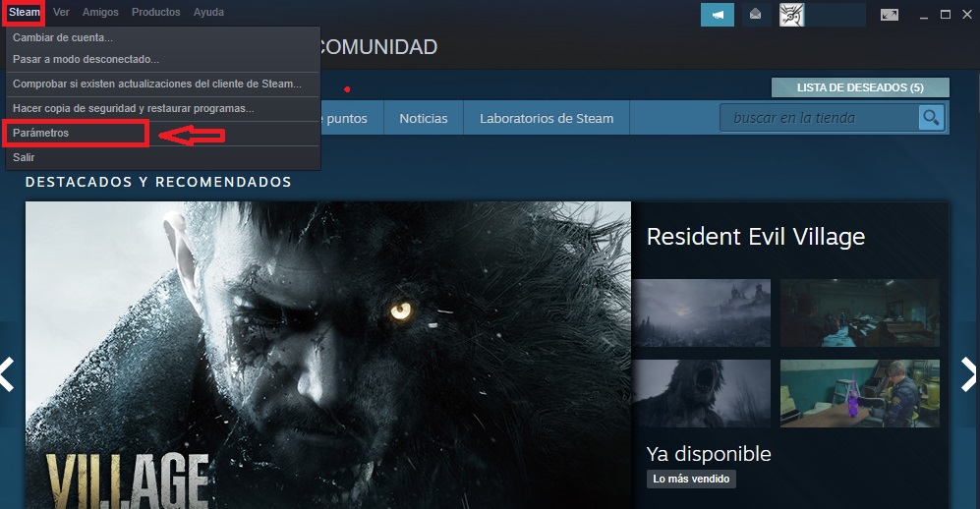View dark room with figures screenshot thumbnail
Viewport: 980px width, 509px height.
859,312
